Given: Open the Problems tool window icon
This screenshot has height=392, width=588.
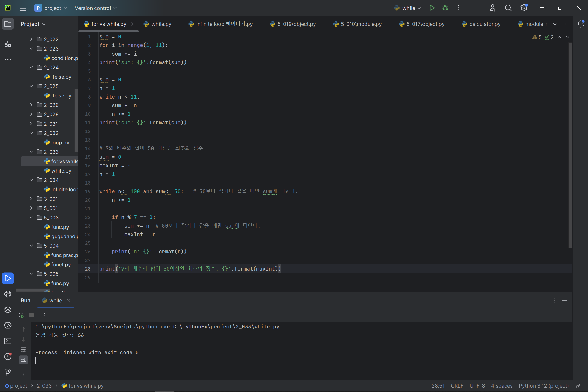Looking at the screenshot, I should (8, 357).
